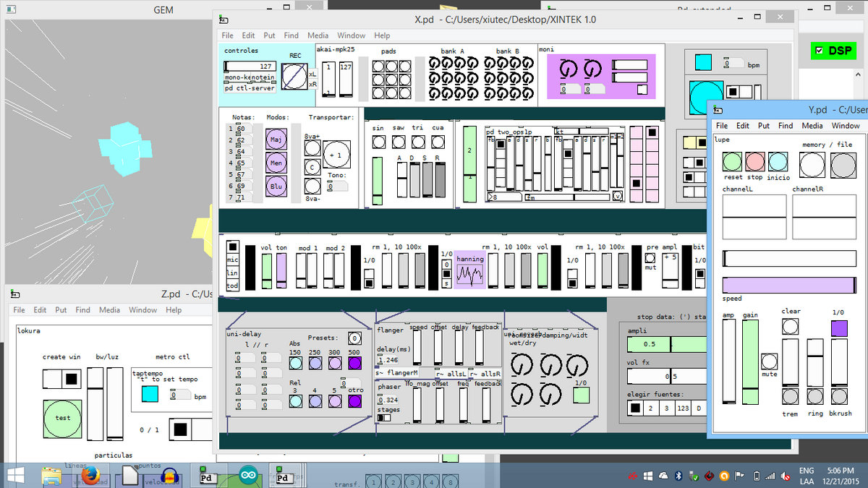This screenshot has width=868, height=488.
Task: Click the pd ctl-server object box
Action: click(250, 88)
